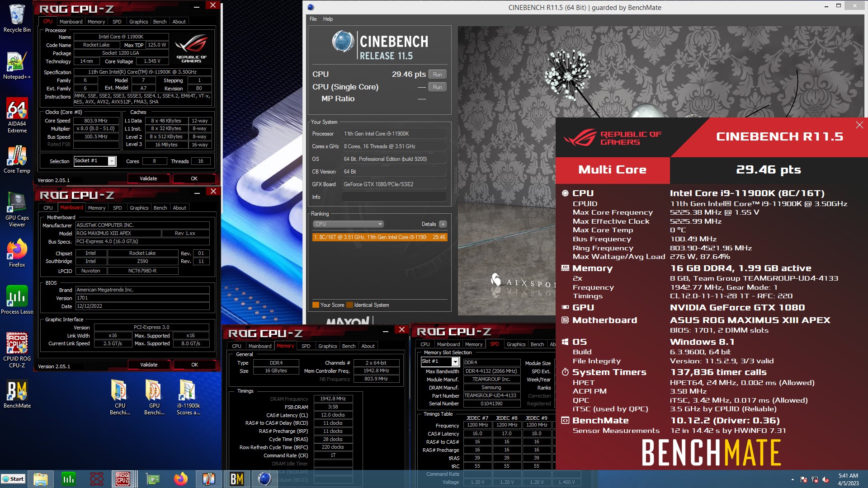
Task: Click OK in the Mainboard CPU-Z window
Action: tap(194, 365)
